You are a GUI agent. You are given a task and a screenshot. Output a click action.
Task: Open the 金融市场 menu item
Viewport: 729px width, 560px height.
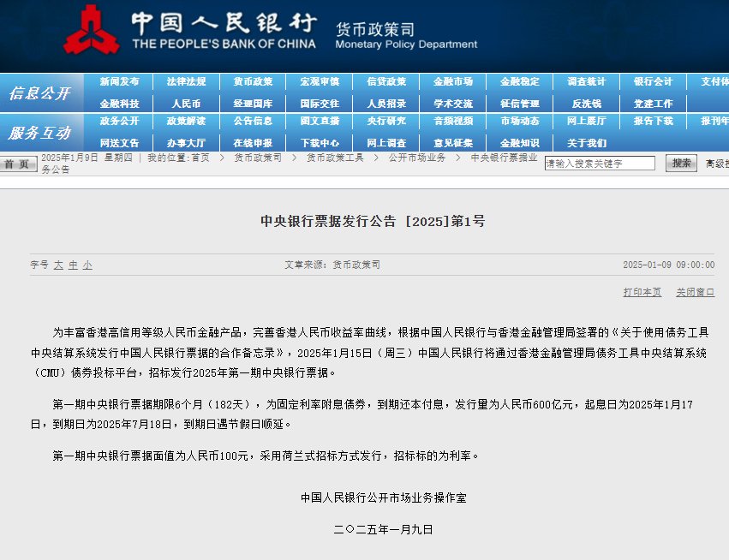coord(453,82)
